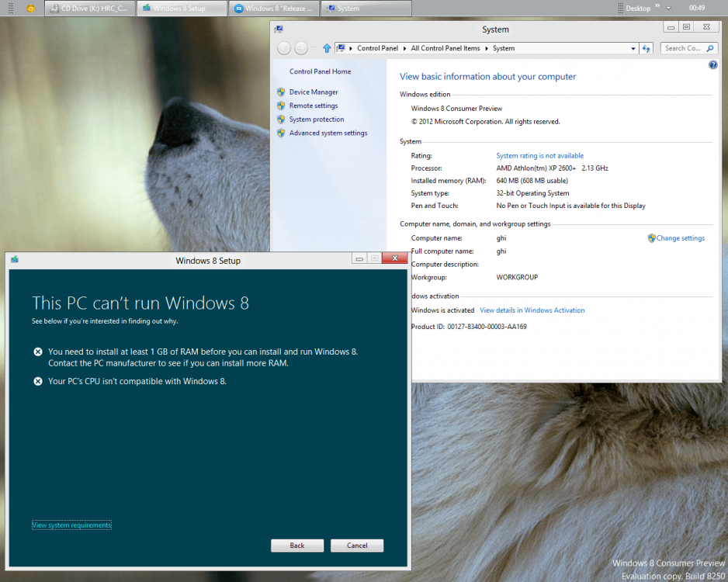Select Control Panel in the breadcrumb

pos(377,48)
